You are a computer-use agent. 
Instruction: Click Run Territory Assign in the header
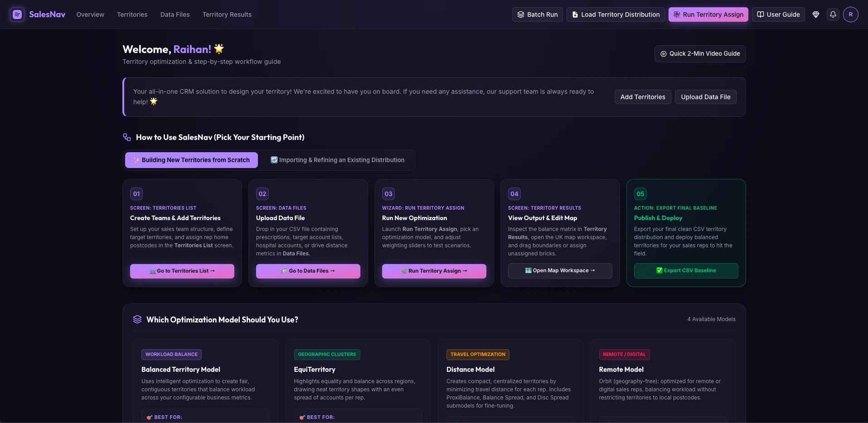[x=708, y=14]
